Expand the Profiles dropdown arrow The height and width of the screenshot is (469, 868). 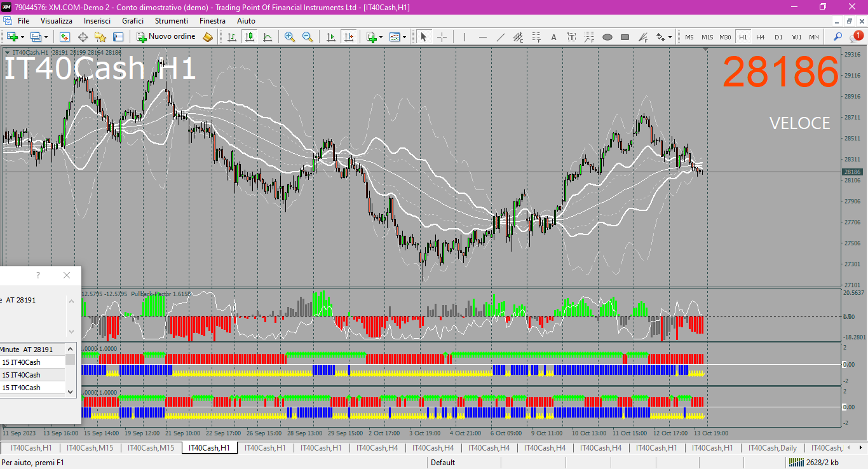(46, 37)
